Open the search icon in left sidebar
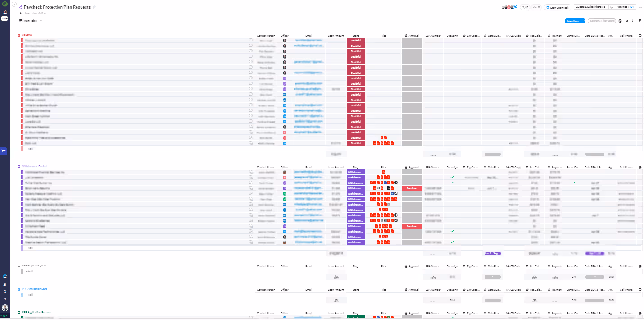The height and width of the screenshot is (320, 644). pyautogui.click(x=5, y=292)
